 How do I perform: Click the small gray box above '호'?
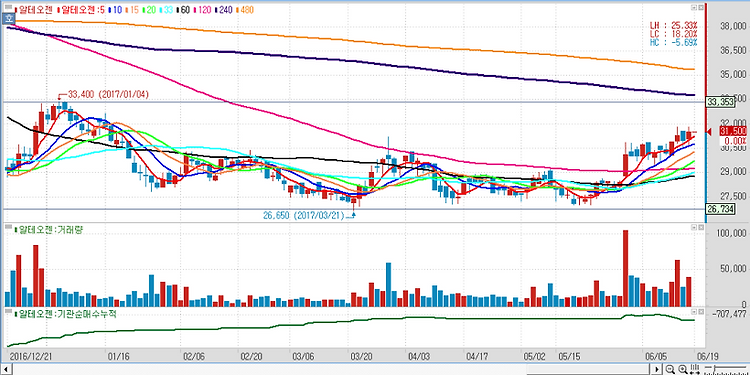click(8, 7)
